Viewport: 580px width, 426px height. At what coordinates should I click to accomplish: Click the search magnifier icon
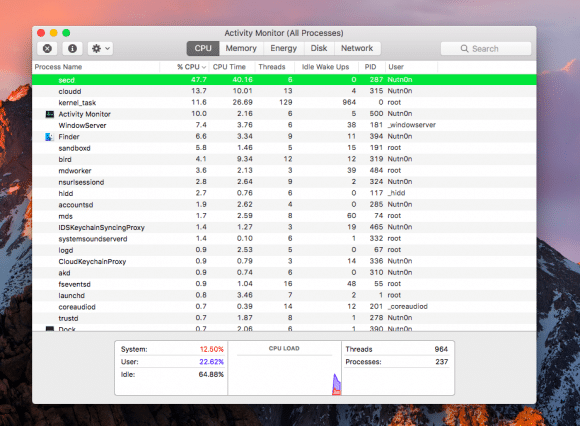(x=464, y=48)
